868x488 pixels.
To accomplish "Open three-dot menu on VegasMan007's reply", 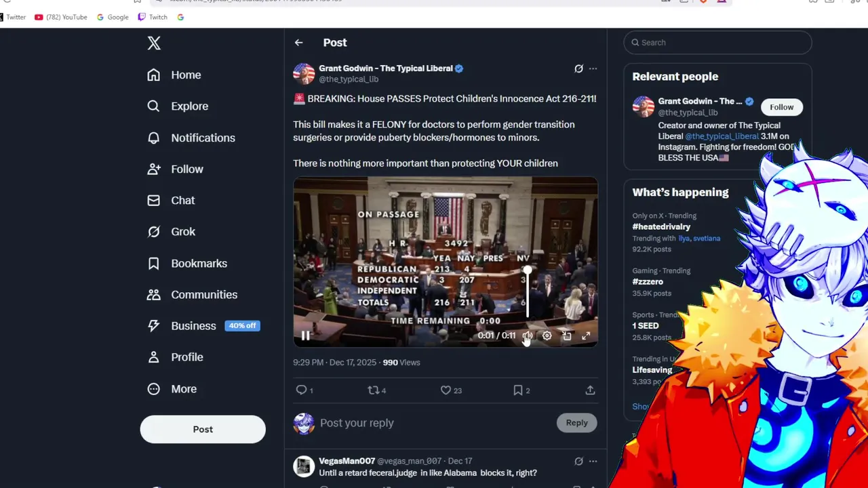I will pyautogui.click(x=593, y=461).
